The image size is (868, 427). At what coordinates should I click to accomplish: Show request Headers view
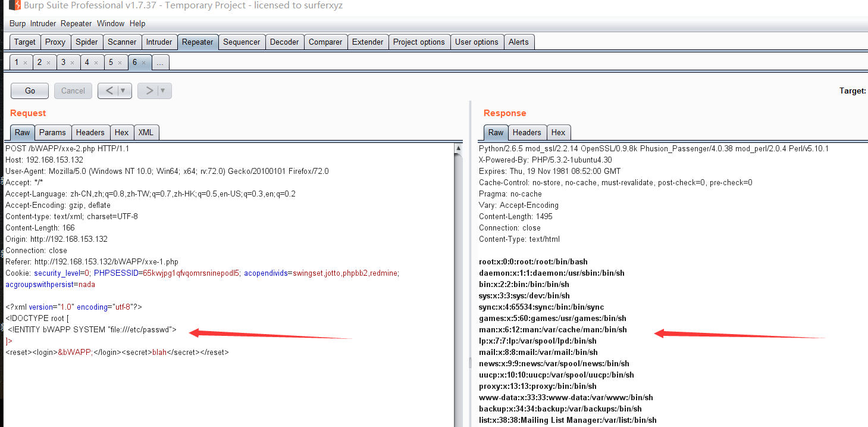[90, 132]
